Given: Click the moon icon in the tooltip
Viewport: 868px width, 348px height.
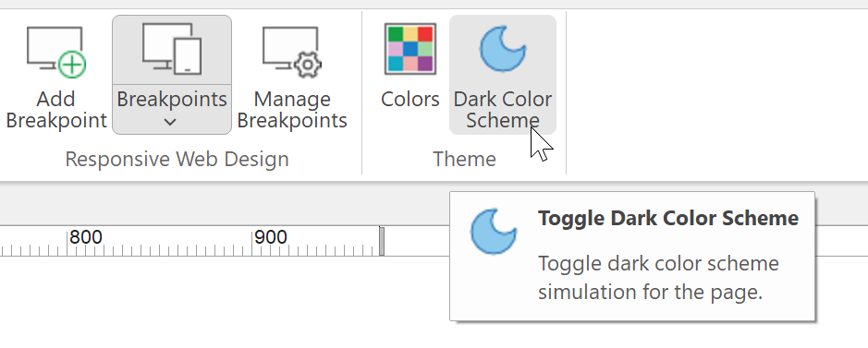Looking at the screenshot, I should [494, 231].
